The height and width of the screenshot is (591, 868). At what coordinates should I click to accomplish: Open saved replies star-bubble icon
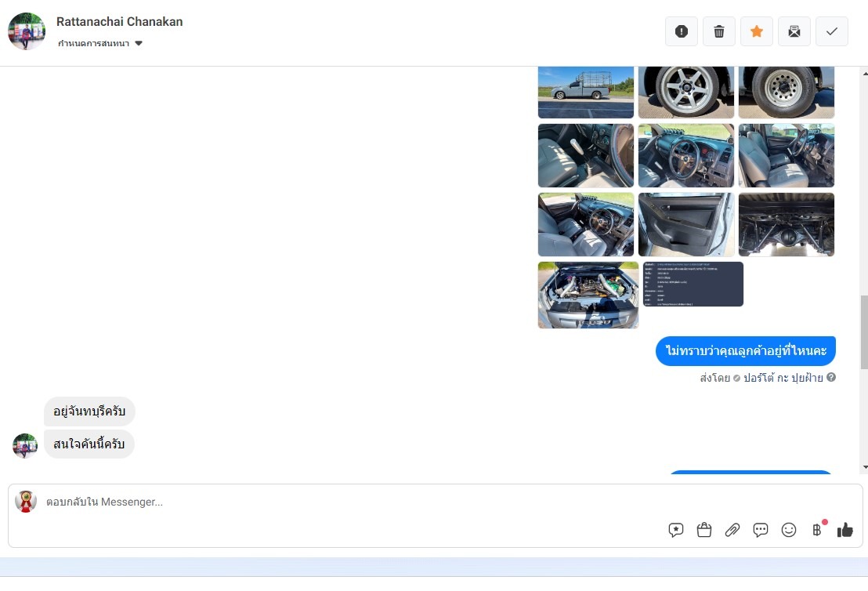click(x=676, y=530)
